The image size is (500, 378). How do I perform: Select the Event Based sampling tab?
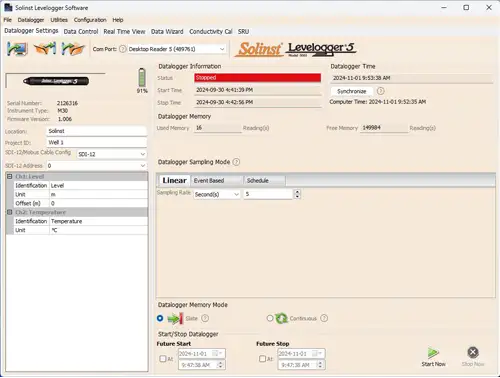pyautogui.click(x=217, y=180)
